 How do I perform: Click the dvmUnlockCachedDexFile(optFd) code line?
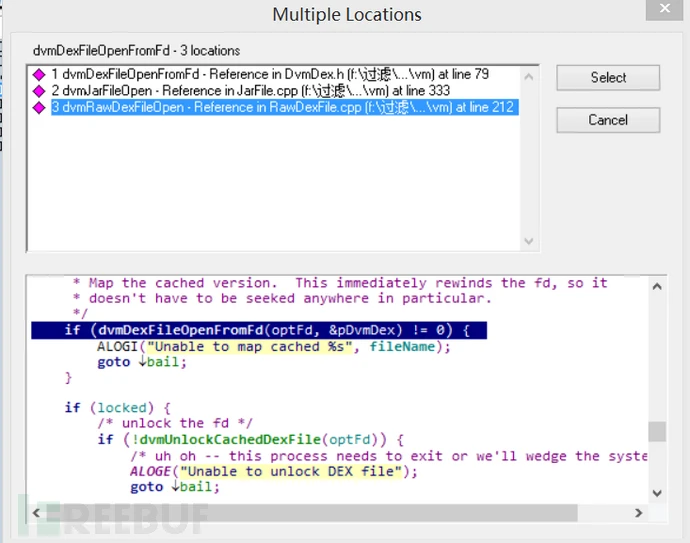[x=250, y=439]
